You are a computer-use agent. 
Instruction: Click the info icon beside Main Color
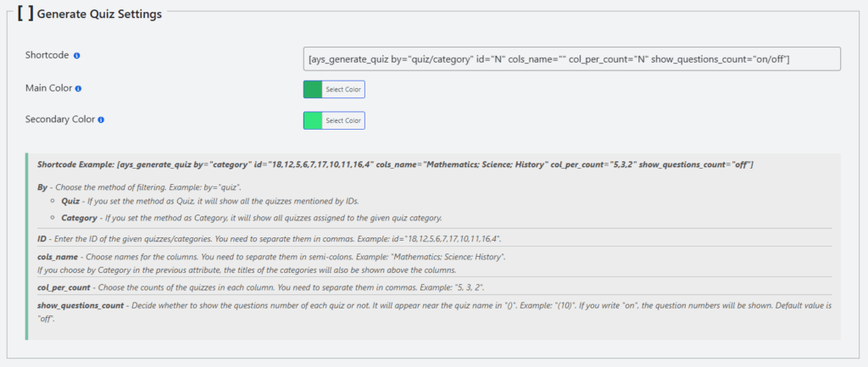pos(78,88)
